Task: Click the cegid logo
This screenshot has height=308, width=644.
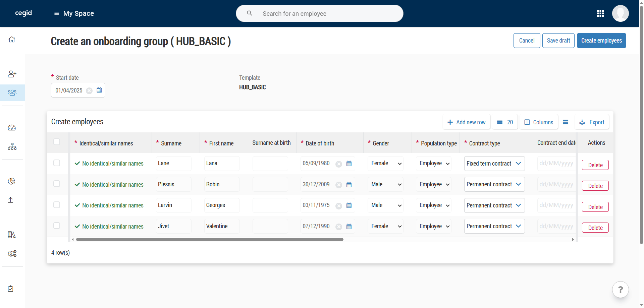Action: coord(23,13)
